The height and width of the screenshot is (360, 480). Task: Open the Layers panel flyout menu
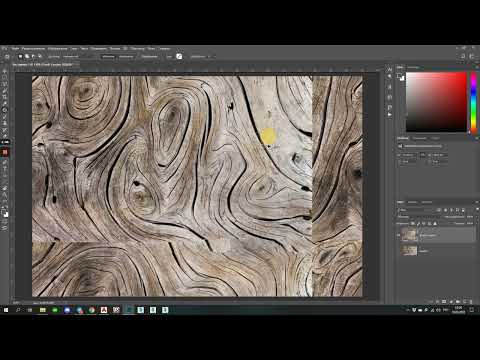click(x=476, y=202)
